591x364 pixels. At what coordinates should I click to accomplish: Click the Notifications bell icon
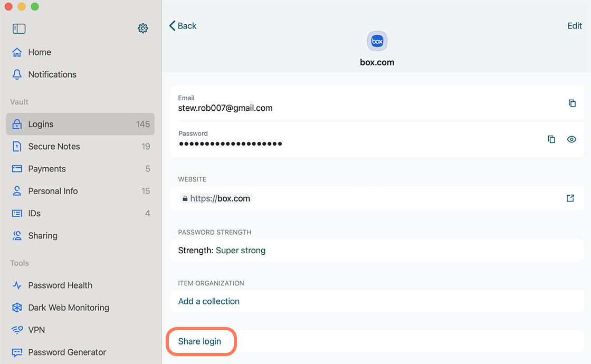[17, 74]
